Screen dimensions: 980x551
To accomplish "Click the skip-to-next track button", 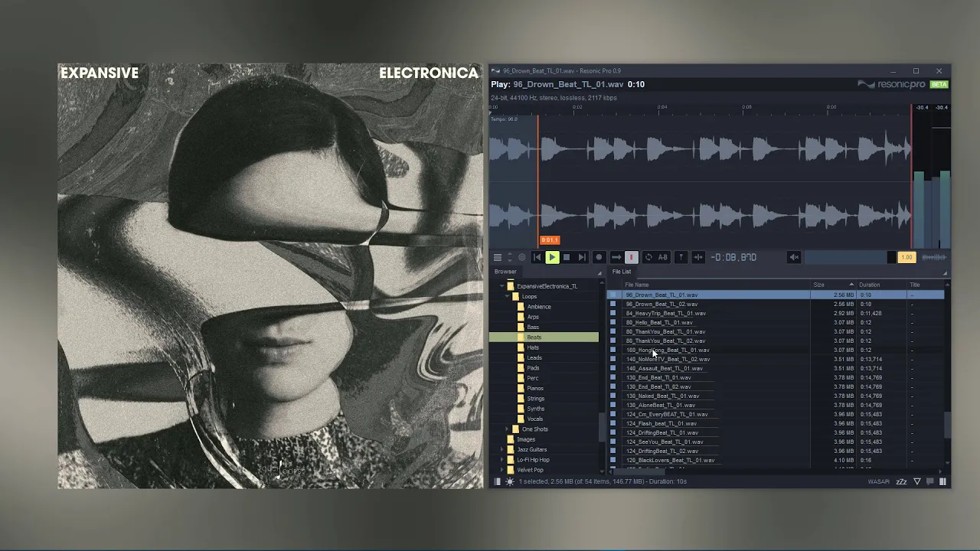I will click(582, 258).
